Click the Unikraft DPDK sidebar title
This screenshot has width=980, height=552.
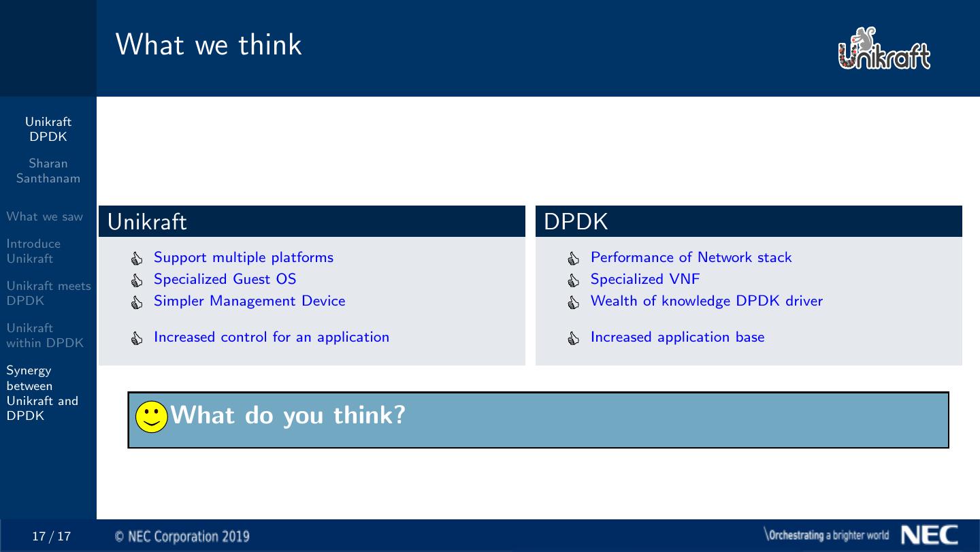(x=48, y=129)
